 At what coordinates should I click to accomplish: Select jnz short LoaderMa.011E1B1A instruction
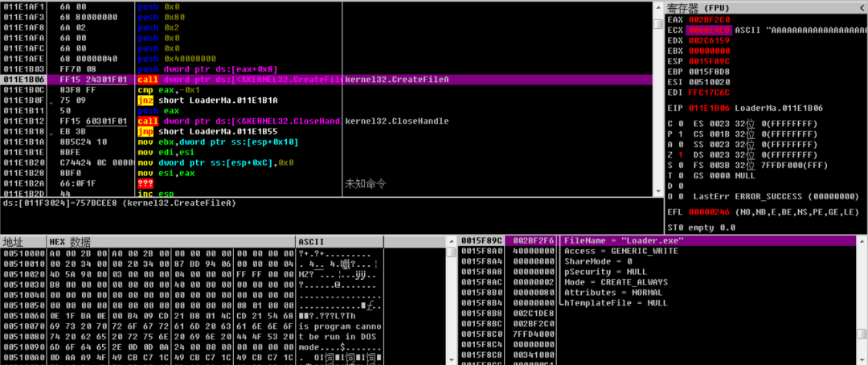[x=207, y=100]
